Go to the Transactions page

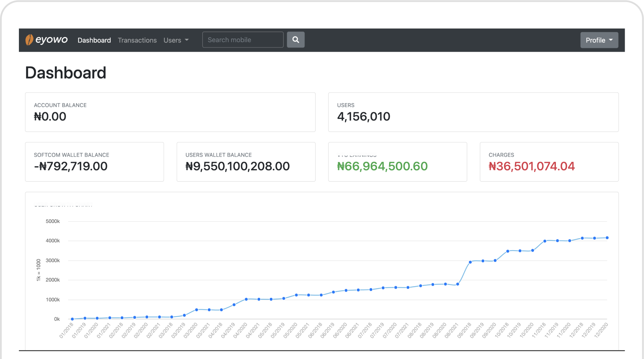point(137,40)
